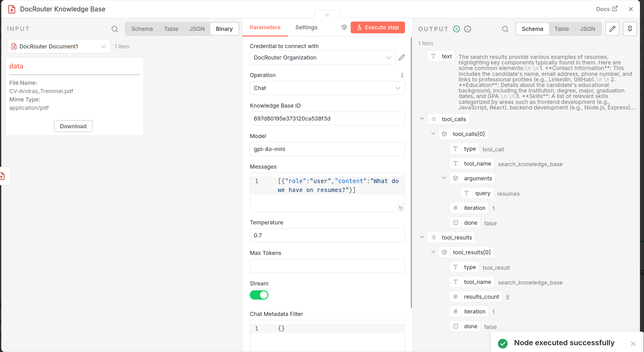Image resolution: width=644 pixels, height=352 pixels.
Task: Pin the output data
Action: [x=630, y=29]
